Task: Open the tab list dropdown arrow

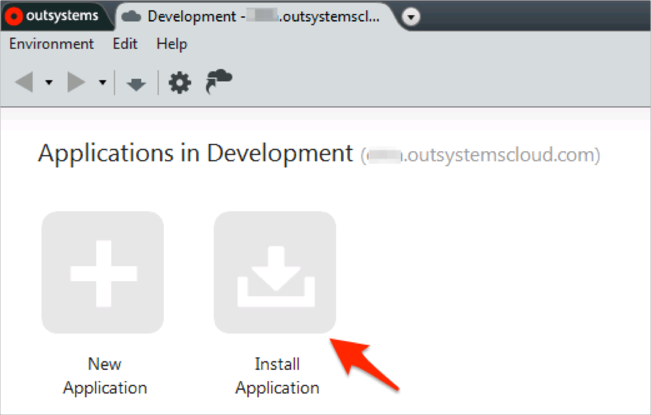Action: (x=411, y=17)
